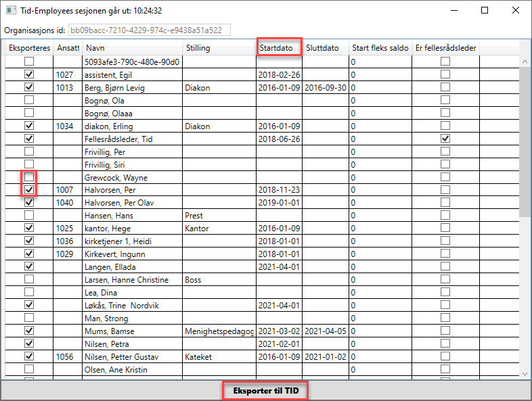The width and height of the screenshot is (532, 401).
Task: Click the Eksporteres column header
Action: [x=29, y=48]
